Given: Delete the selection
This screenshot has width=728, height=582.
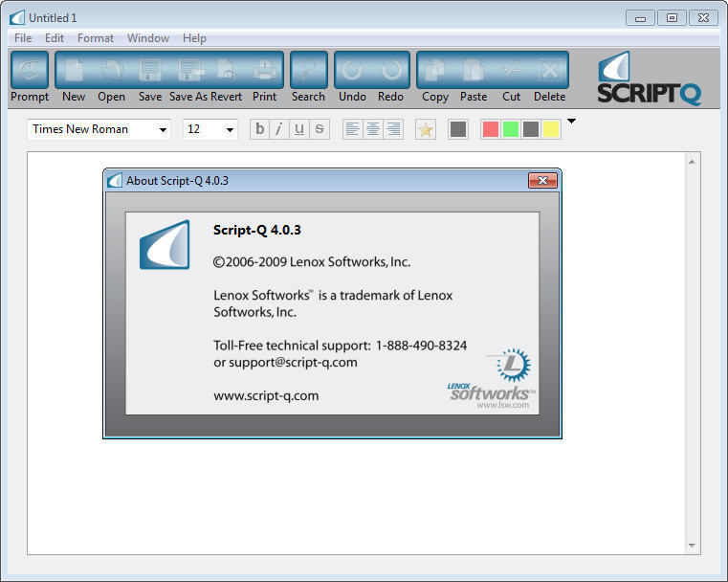Looking at the screenshot, I should click(x=550, y=70).
